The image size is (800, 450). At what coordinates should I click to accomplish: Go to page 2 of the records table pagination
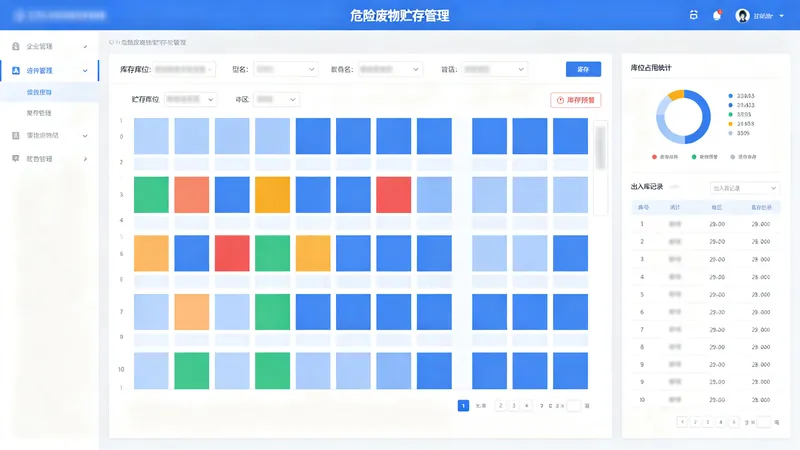(695, 422)
